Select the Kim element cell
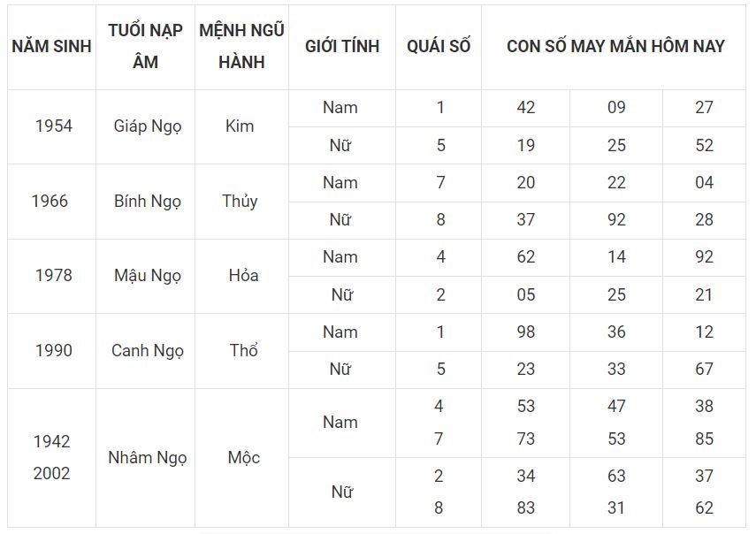This screenshot has height=534, width=756. click(x=240, y=126)
